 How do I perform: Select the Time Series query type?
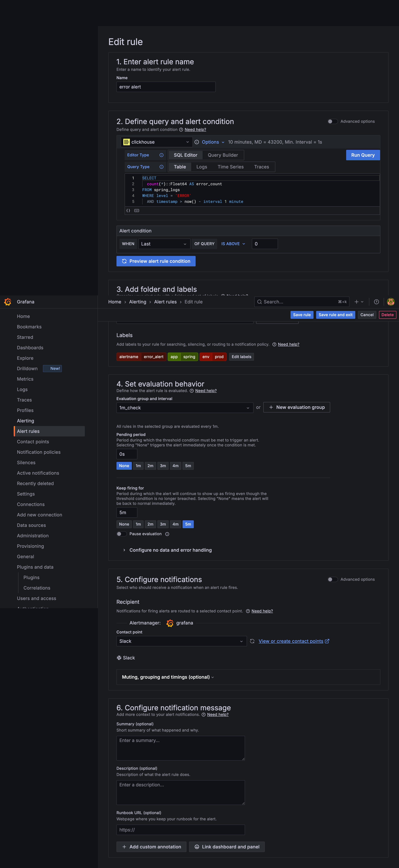(231, 167)
